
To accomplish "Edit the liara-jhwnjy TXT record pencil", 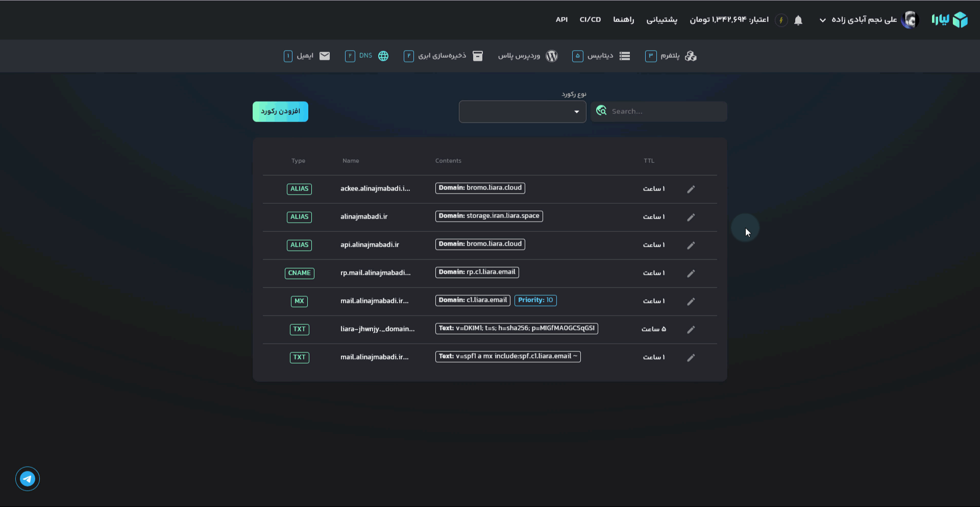I will [691, 329].
